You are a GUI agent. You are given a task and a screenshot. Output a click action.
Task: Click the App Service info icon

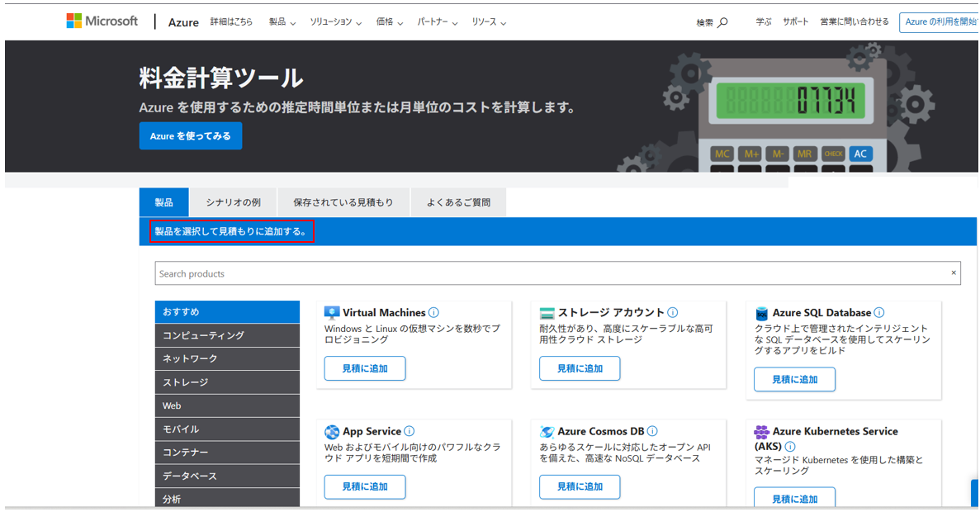coord(410,431)
